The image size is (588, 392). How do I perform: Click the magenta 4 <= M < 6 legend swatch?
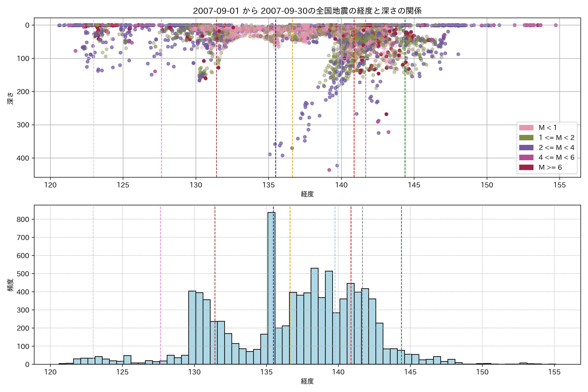526,157
